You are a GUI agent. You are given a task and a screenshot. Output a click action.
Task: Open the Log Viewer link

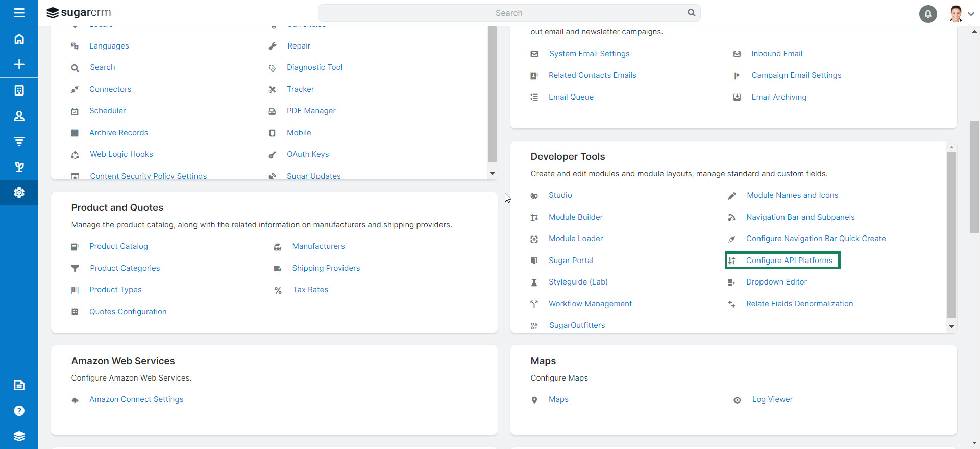(x=772, y=399)
